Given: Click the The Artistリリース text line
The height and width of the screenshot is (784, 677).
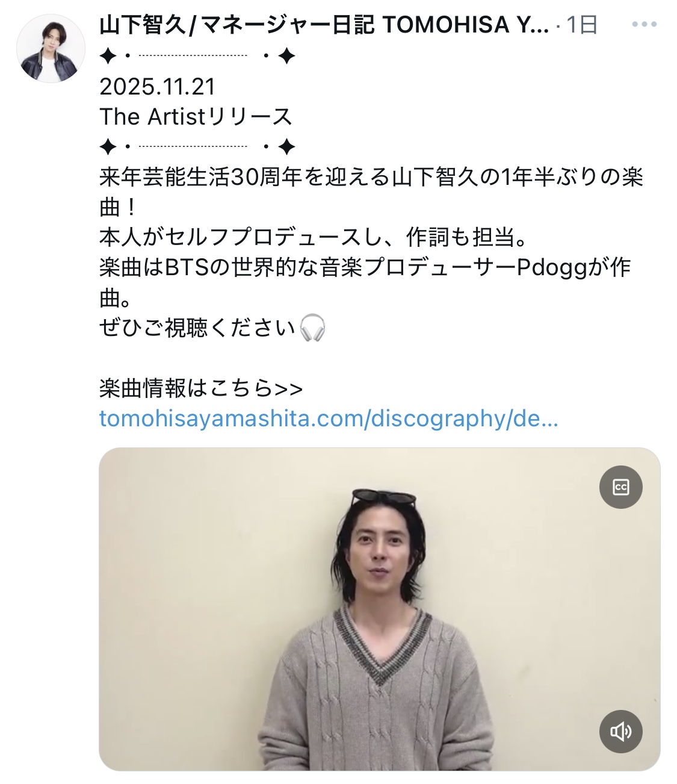Looking at the screenshot, I should click(x=196, y=117).
